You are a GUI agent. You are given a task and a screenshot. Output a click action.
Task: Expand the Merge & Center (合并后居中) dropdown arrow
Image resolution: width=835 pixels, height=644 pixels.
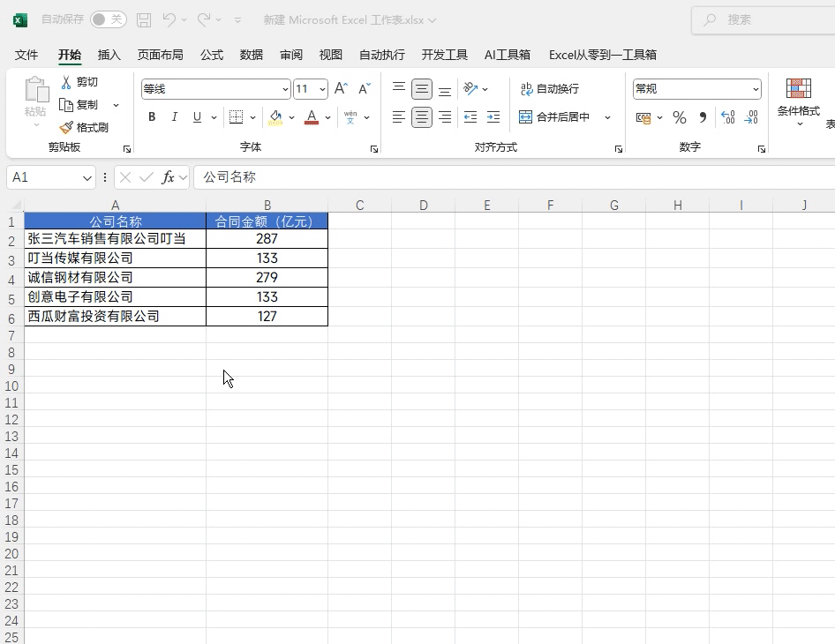608,117
